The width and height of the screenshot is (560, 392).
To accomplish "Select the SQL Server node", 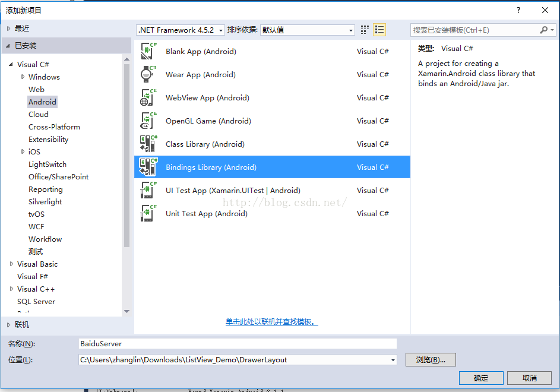I will pos(36,301).
